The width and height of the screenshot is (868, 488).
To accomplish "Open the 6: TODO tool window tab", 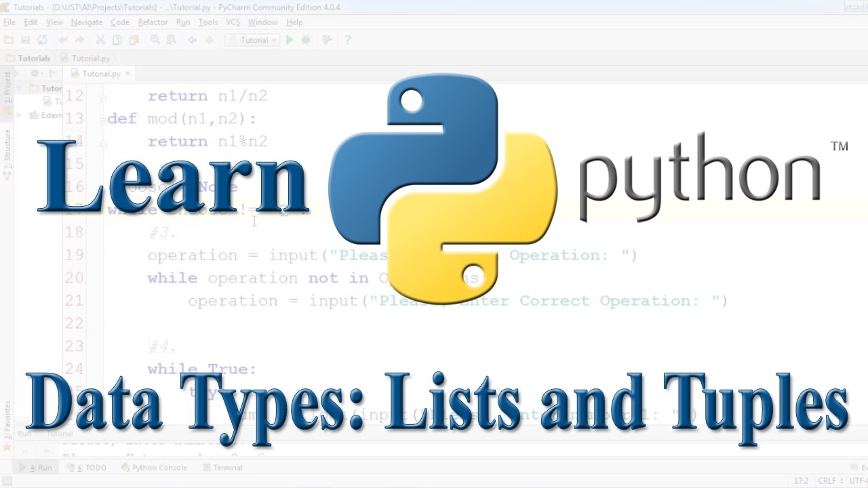I will tap(86, 468).
